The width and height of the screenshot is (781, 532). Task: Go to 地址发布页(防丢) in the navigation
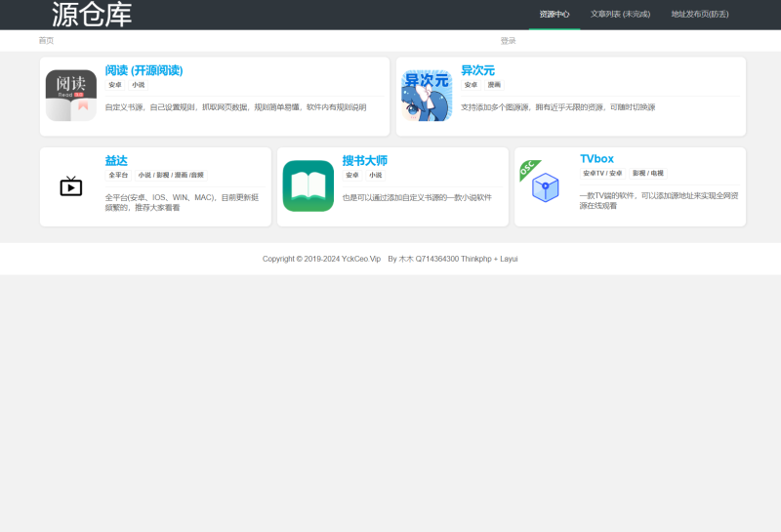pos(699,15)
